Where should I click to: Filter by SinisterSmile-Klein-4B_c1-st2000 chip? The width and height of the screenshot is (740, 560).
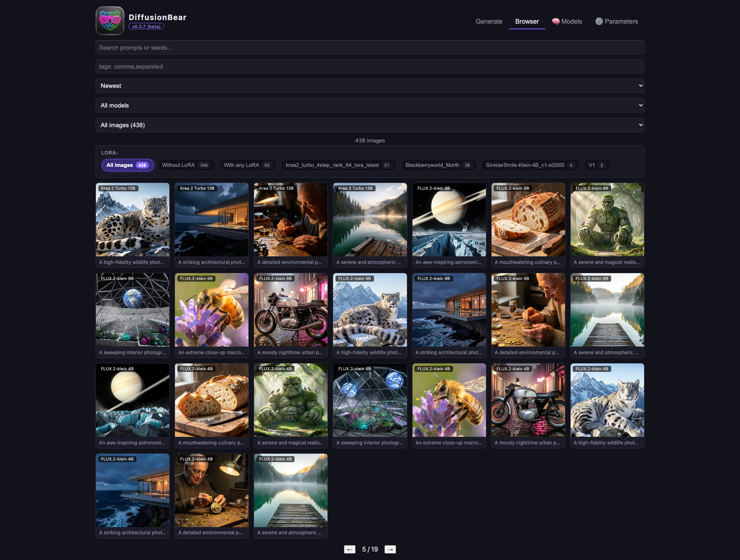tap(531, 165)
